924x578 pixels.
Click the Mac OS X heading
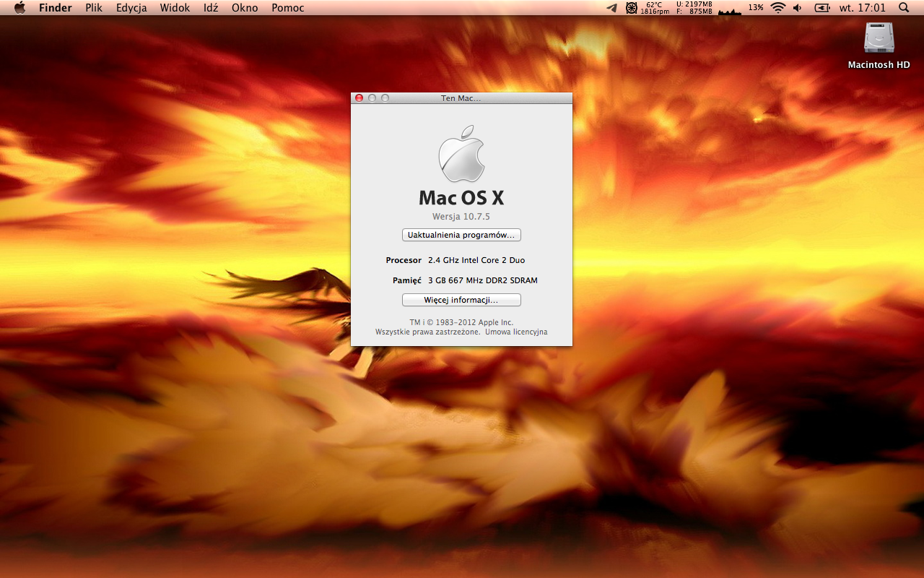point(461,198)
